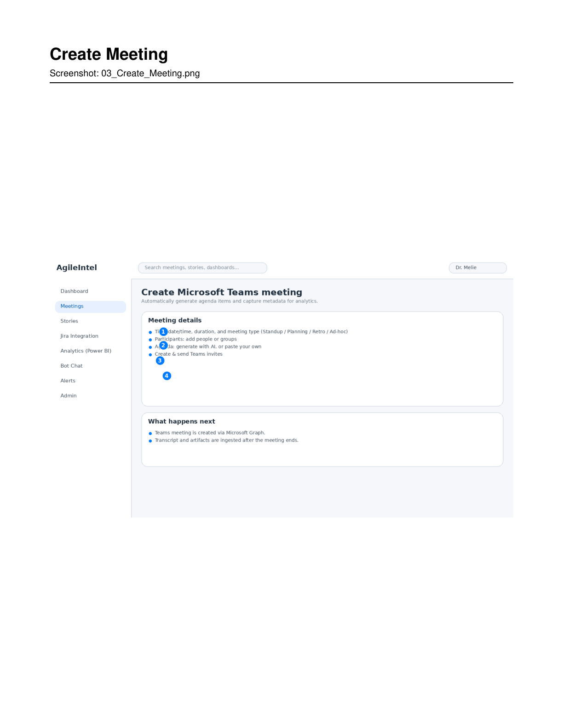Select Meetings in the sidebar
Image resolution: width=563 pixels, height=728 pixels.
tap(90, 307)
